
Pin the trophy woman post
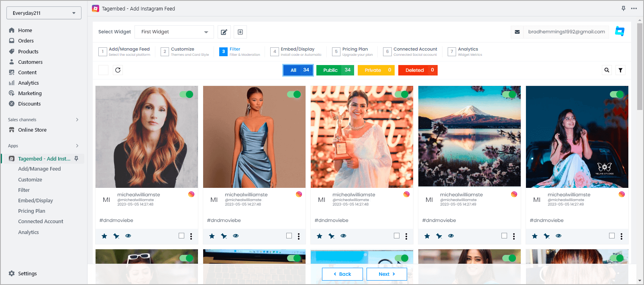(332, 236)
